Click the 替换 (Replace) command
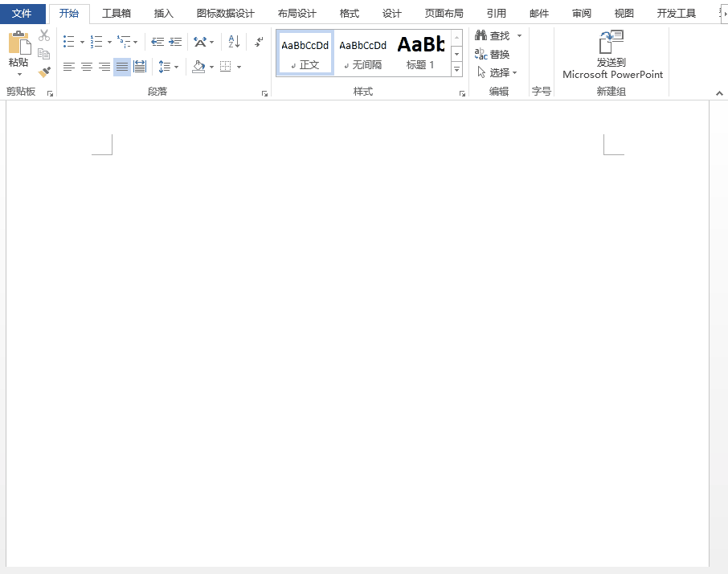The width and height of the screenshot is (728, 574). coord(497,55)
